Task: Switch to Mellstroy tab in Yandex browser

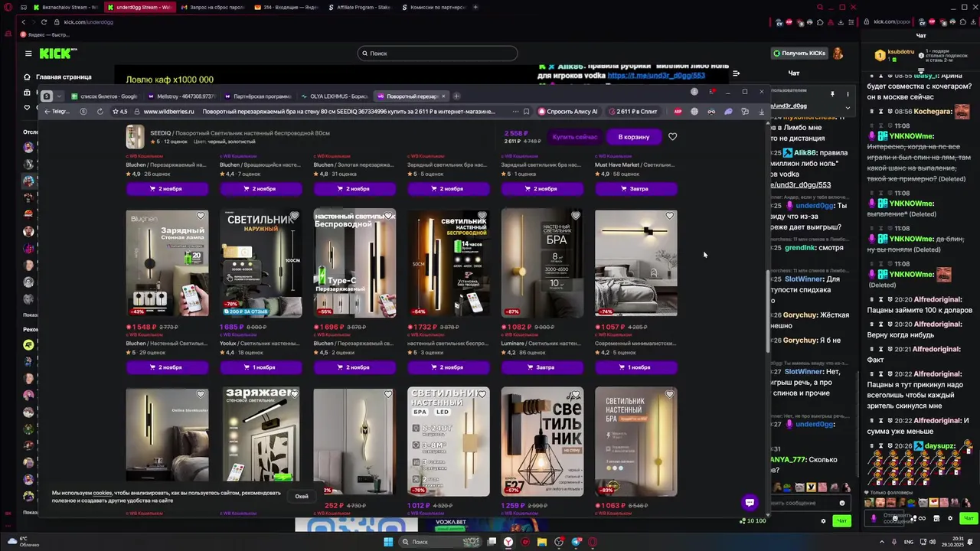Action: (182, 96)
